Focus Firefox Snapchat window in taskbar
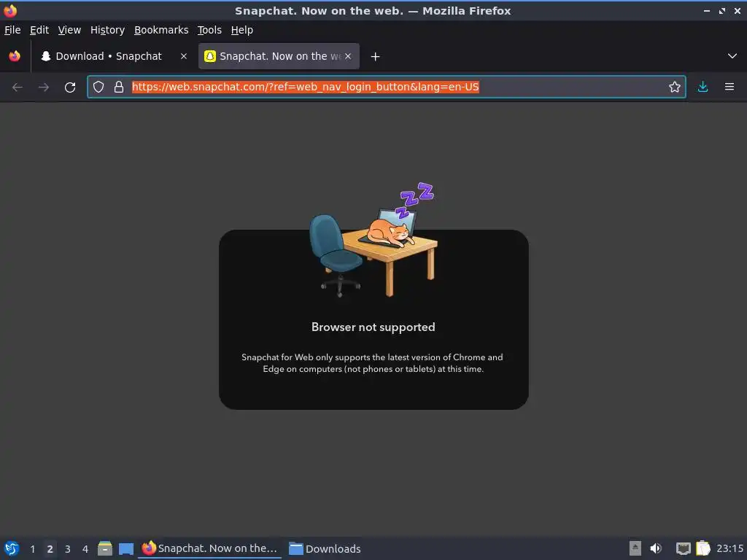This screenshot has height=560, width=747. tap(209, 548)
